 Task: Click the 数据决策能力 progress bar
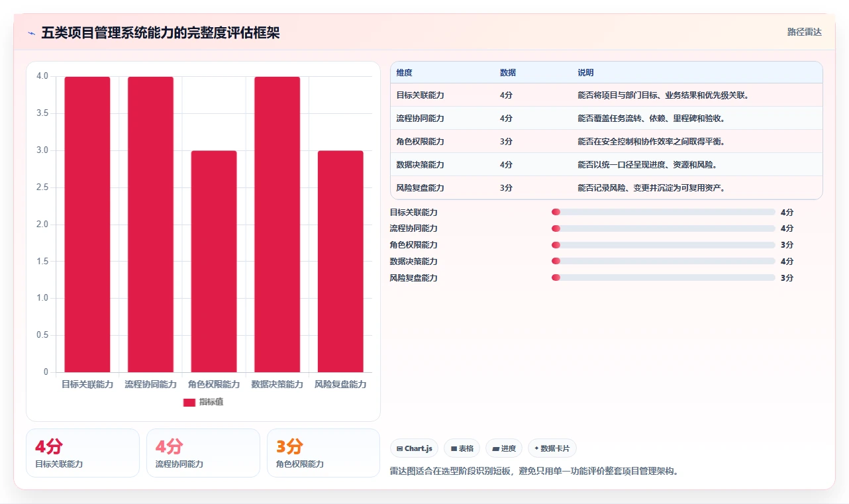pos(663,262)
